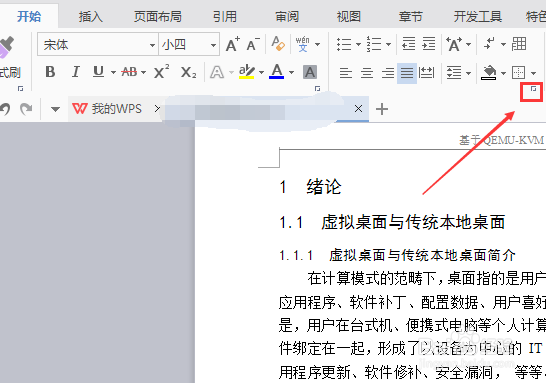The width and height of the screenshot is (546, 383).
Task: Apply distributed alignment
Action: [427, 73]
